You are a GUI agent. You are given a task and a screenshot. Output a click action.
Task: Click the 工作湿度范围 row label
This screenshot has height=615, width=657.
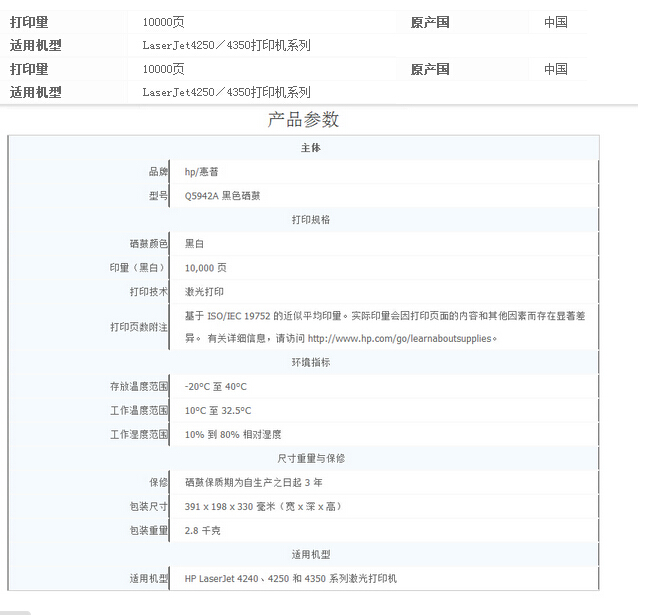(139, 434)
